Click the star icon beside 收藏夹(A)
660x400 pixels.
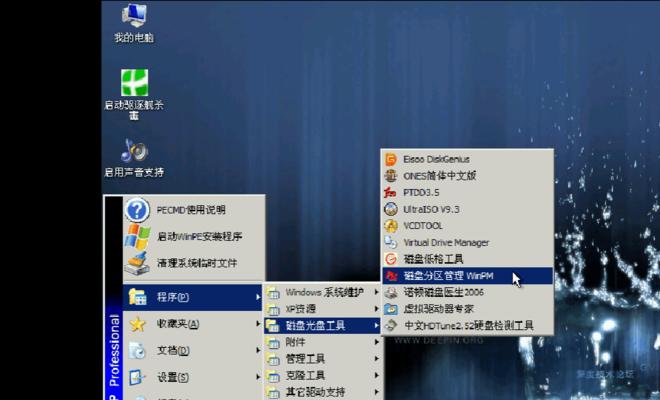pyautogui.click(x=137, y=324)
